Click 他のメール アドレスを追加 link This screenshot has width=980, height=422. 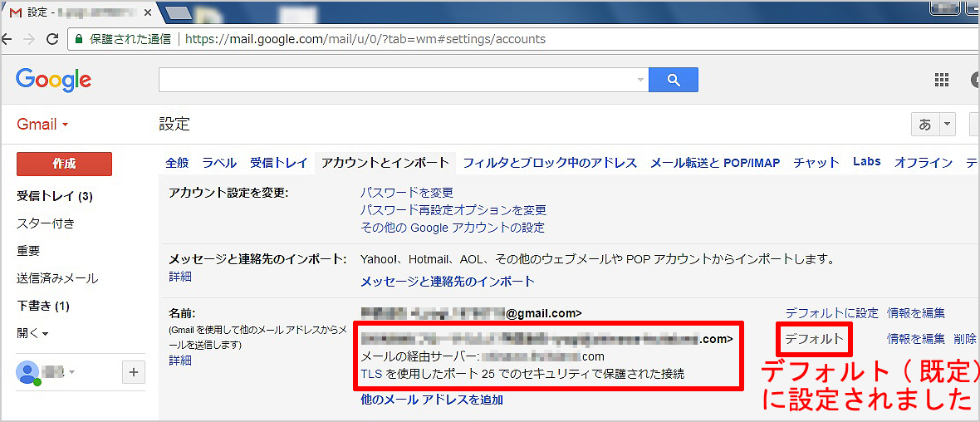pyautogui.click(x=431, y=400)
